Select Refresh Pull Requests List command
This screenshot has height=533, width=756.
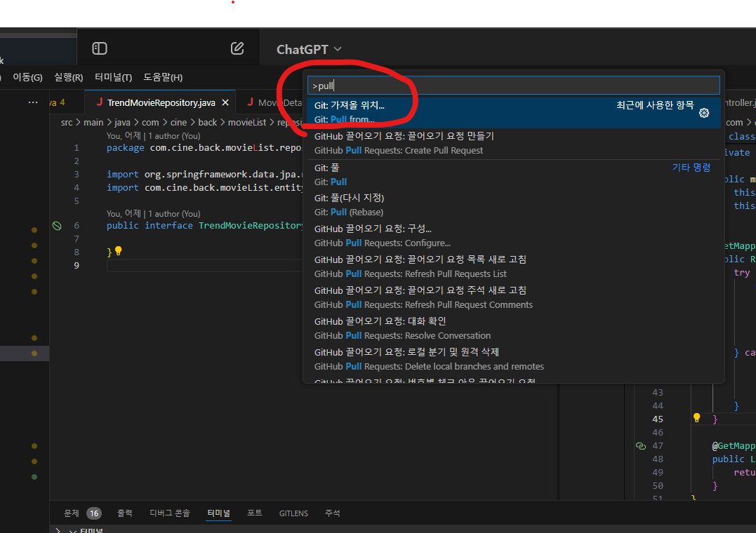(x=514, y=266)
